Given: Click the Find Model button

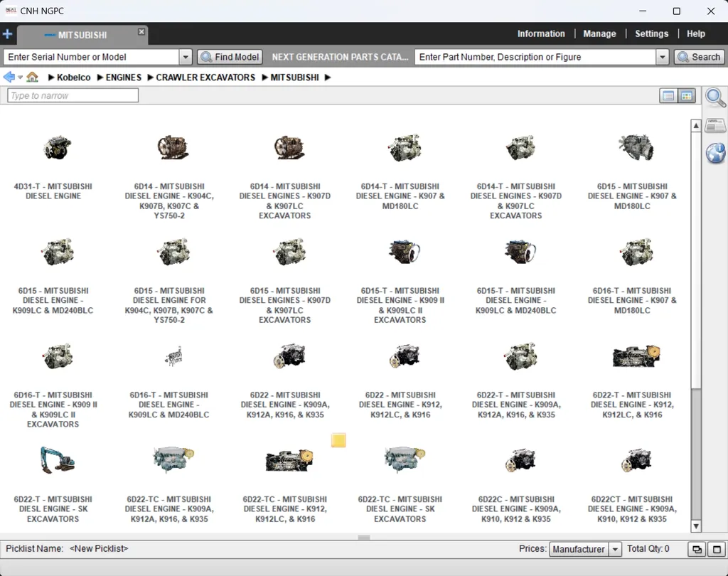Looking at the screenshot, I should pos(230,57).
